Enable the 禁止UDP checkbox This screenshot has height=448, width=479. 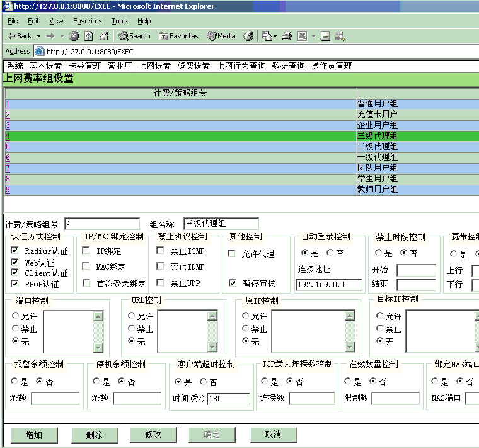160,283
